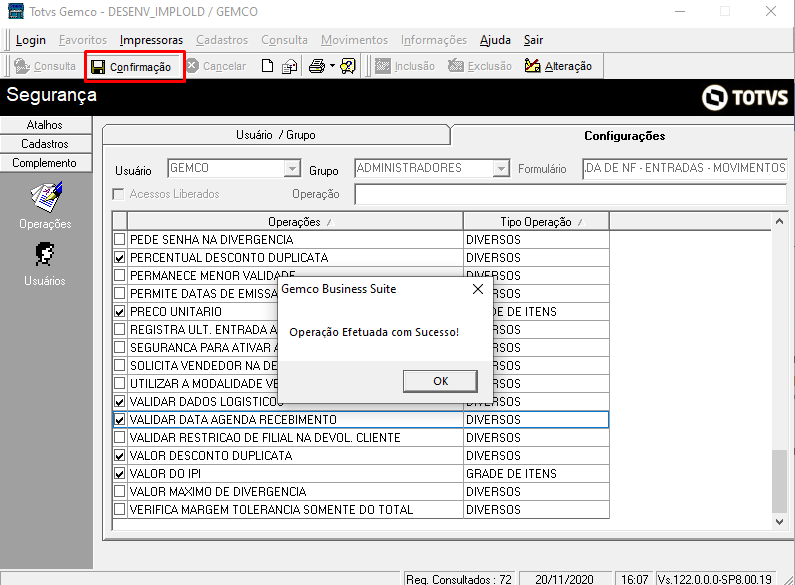795x585 pixels.
Task: Click the Cancelar toolbar icon
Action: pyautogui.click(x=192, y=66)
